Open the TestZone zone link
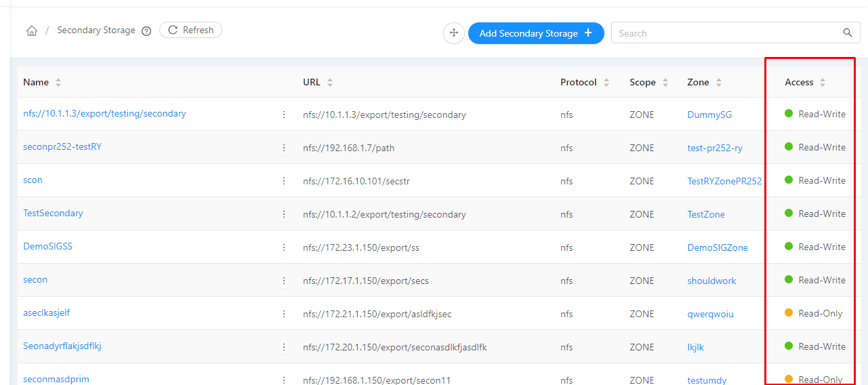Image resolution: width=868 pixels, height=385 pixels. click(x=706, y=214)
